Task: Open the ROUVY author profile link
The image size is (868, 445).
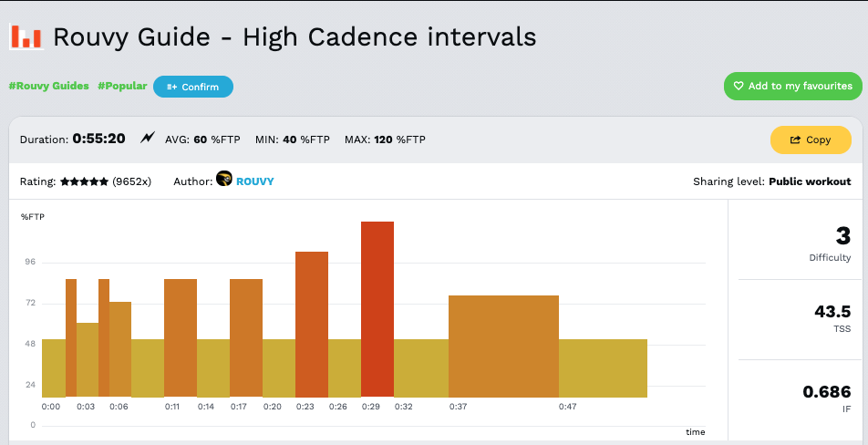Action: click(254, 181)
